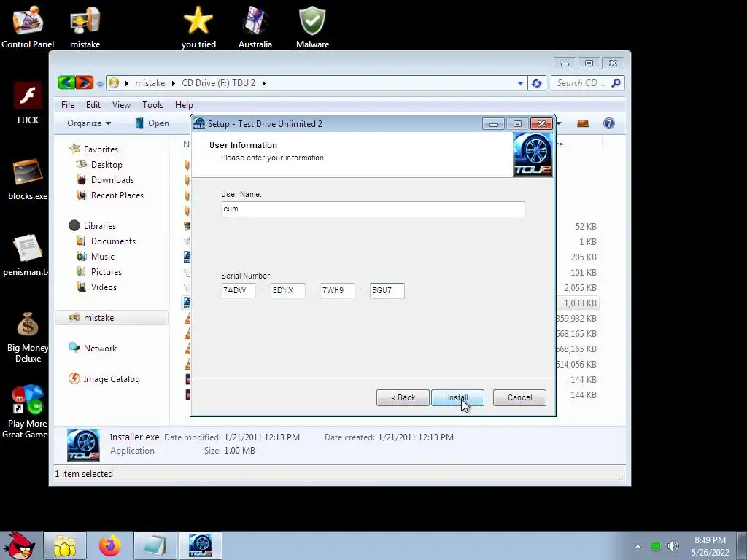Launch Firefox from the taskbar
The image size is (747, 560).
[x=110, y=545]
